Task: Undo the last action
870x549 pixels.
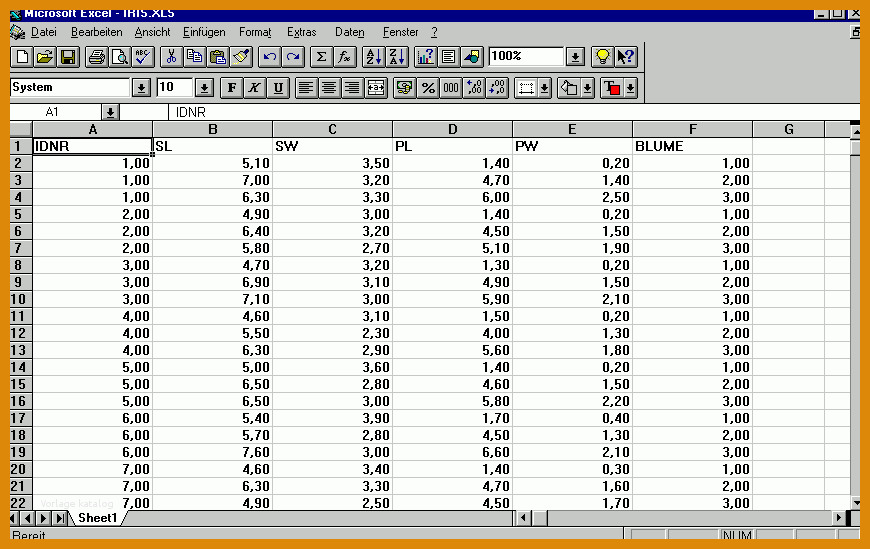Action: pyautogui.click(x=269, y=57)
